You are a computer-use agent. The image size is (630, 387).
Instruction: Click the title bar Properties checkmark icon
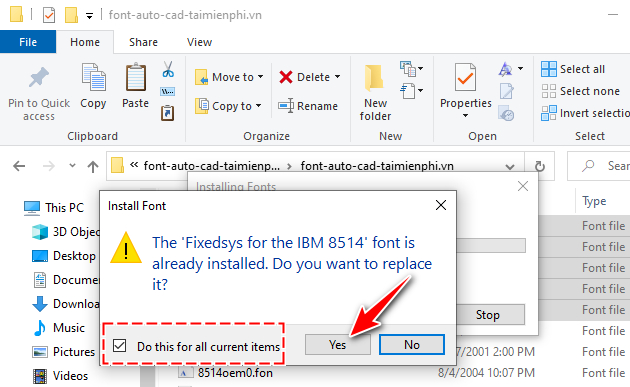point(49,15)
